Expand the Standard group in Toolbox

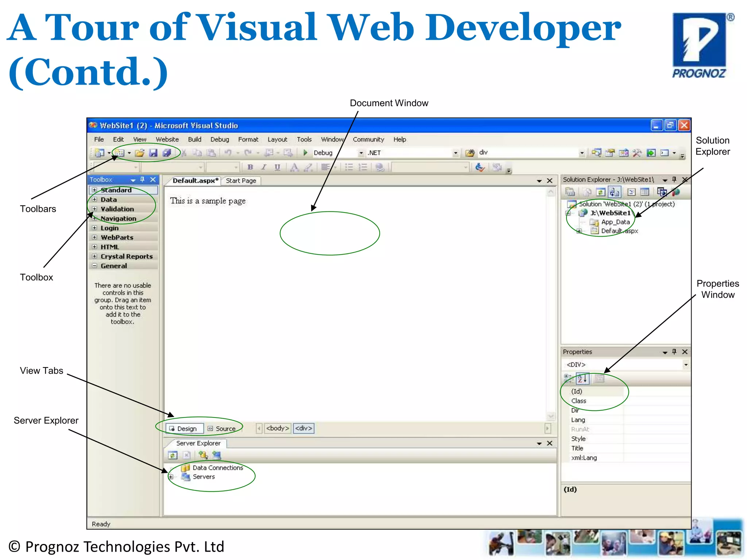pyautogui.click(x=94, y=190)
